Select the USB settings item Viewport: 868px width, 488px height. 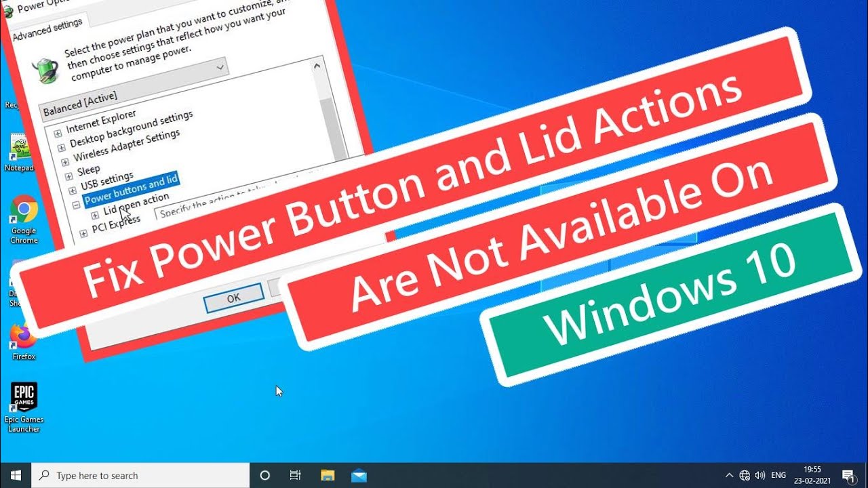[106, 181]
